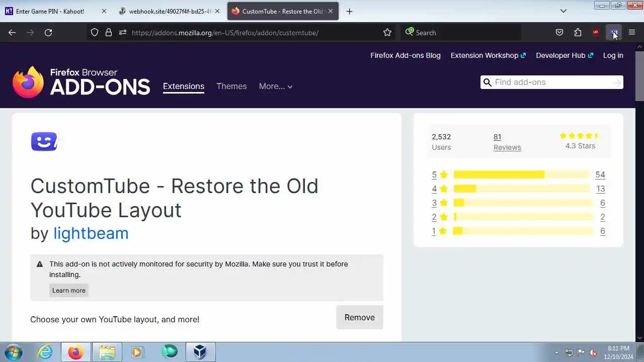644x362 pixels.
Task: Show hidden system tray icons
Action: (x=556, y=352)
